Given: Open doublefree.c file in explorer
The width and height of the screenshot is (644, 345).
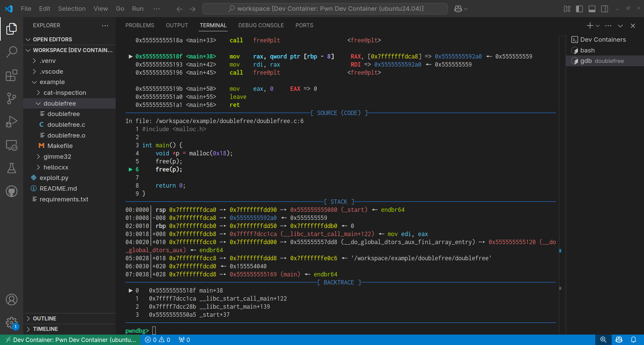Looking at the screenshot, I should click(66, 125).
